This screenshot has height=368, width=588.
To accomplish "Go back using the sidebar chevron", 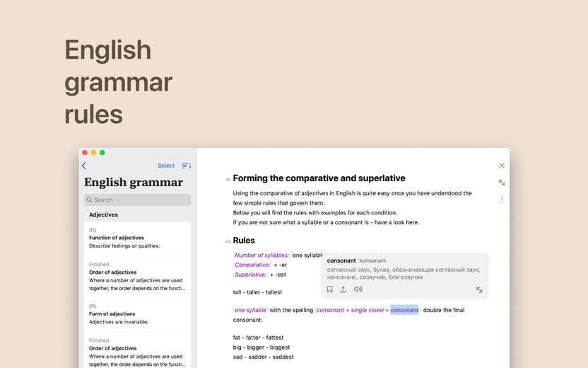I will 84,166.
